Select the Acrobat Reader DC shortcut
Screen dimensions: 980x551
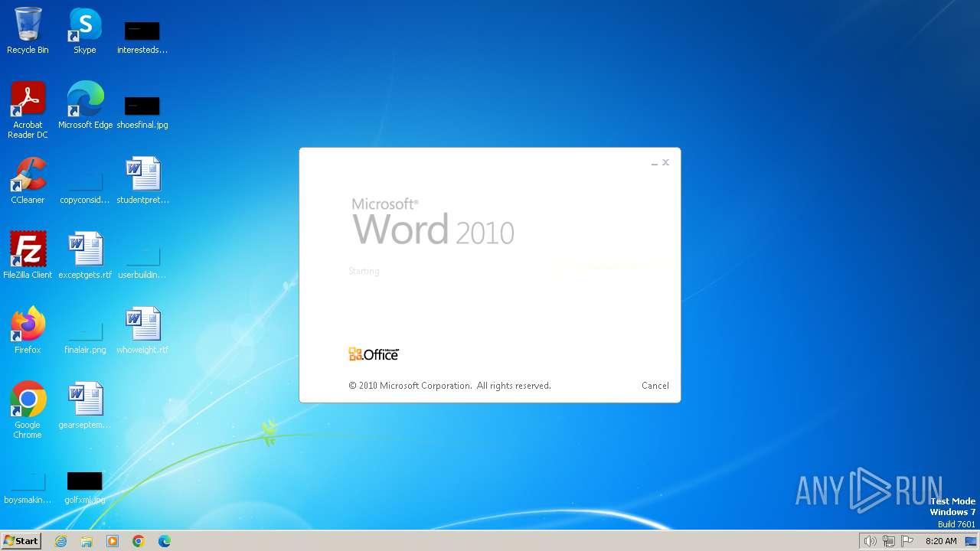28,110
